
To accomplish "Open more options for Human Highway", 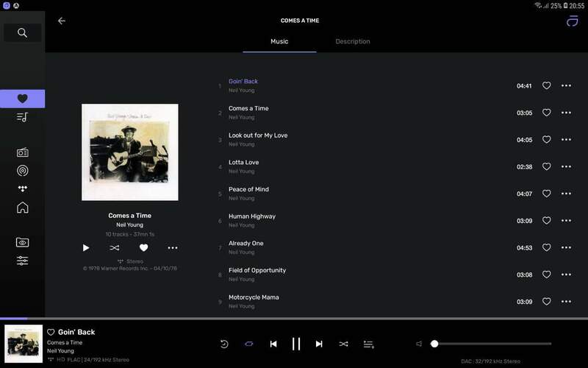I will pos(566,221).
